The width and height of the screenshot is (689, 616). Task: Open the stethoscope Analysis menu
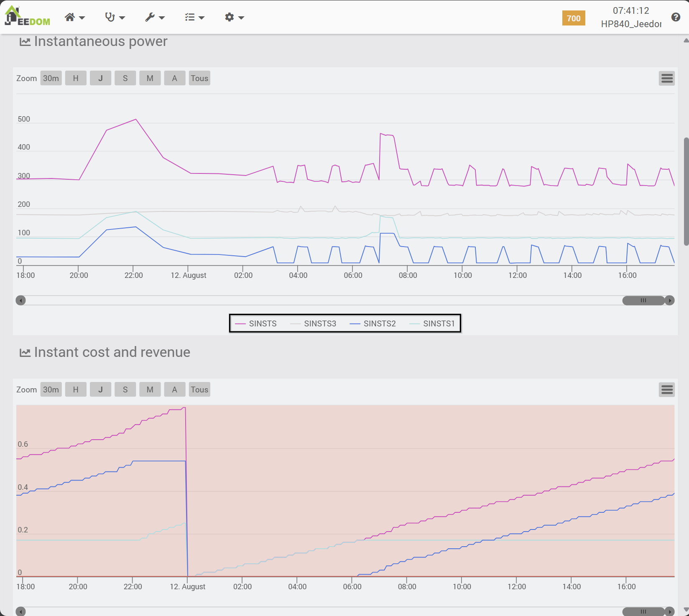[x=115, y=17]
